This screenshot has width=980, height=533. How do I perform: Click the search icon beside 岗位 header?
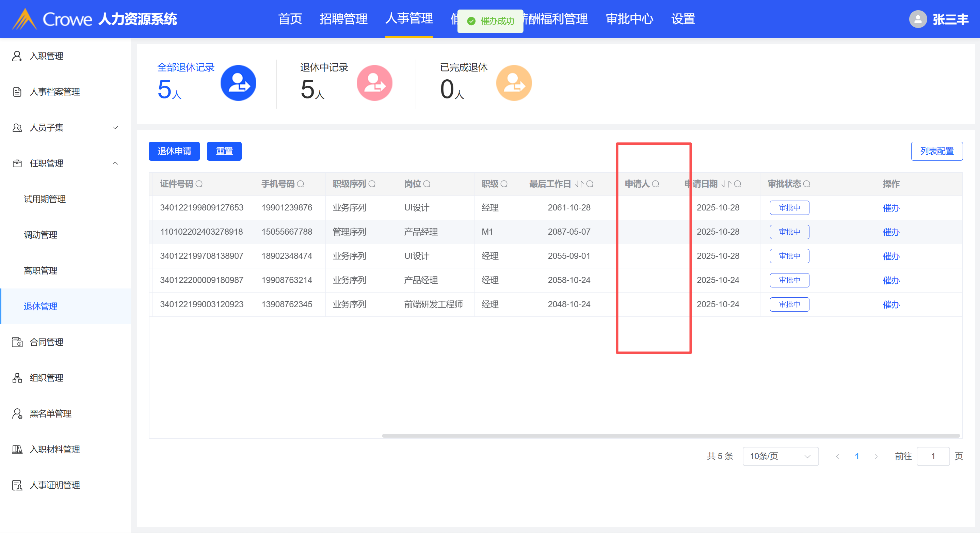[x=427, y=184]
